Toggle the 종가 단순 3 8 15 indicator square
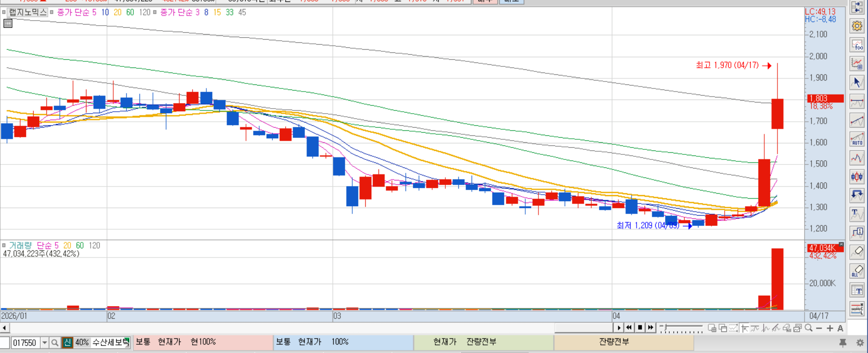The height and width of the screenshot is (353, 868). click(x=154, y=12)
